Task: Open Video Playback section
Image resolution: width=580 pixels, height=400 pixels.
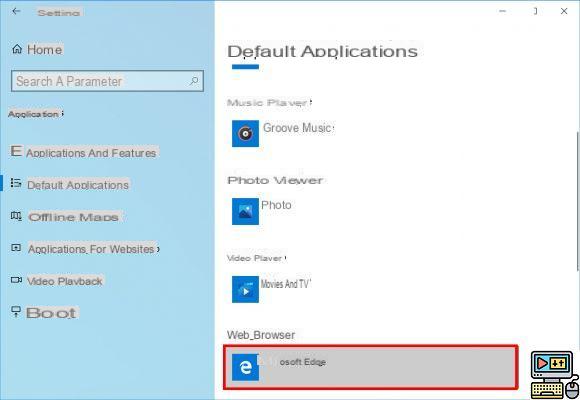Action: 57,281
